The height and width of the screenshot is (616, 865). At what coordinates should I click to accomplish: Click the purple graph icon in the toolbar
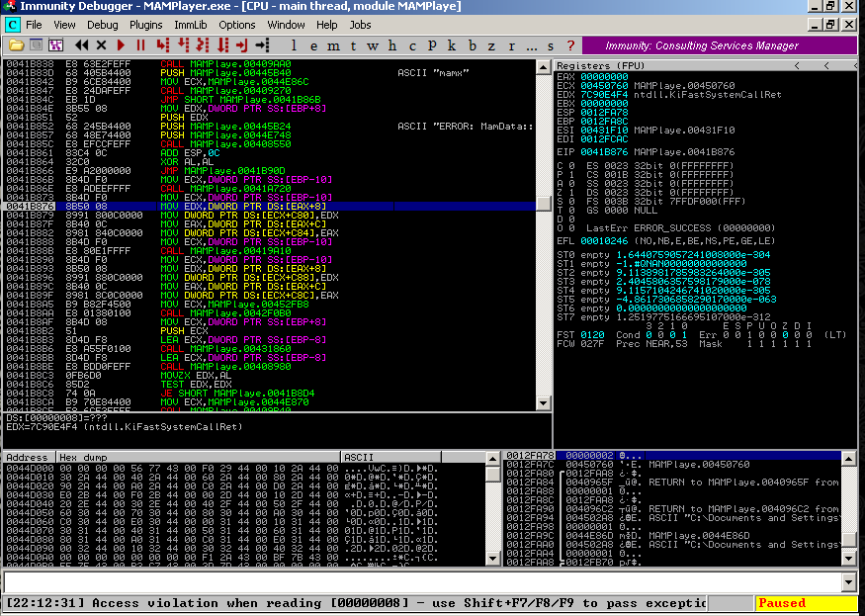pos(55,45)
